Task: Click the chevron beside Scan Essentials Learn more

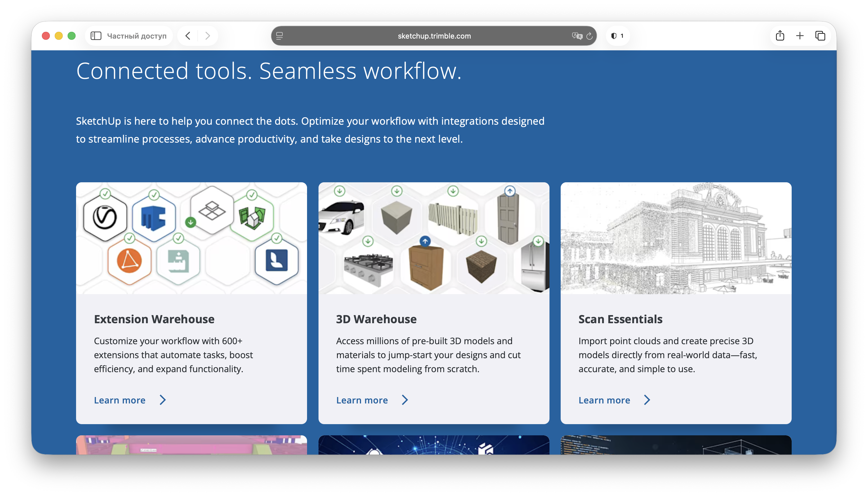Action: [647, 400]
